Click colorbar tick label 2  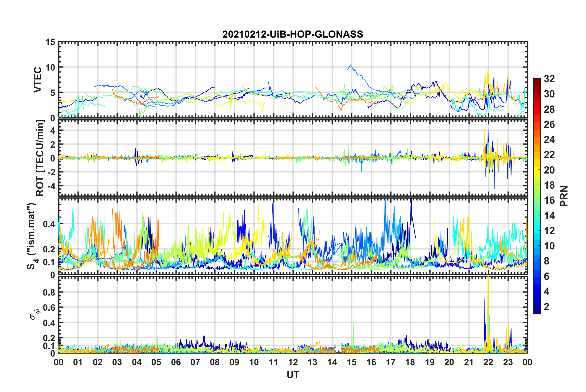[x=547, y=307]
